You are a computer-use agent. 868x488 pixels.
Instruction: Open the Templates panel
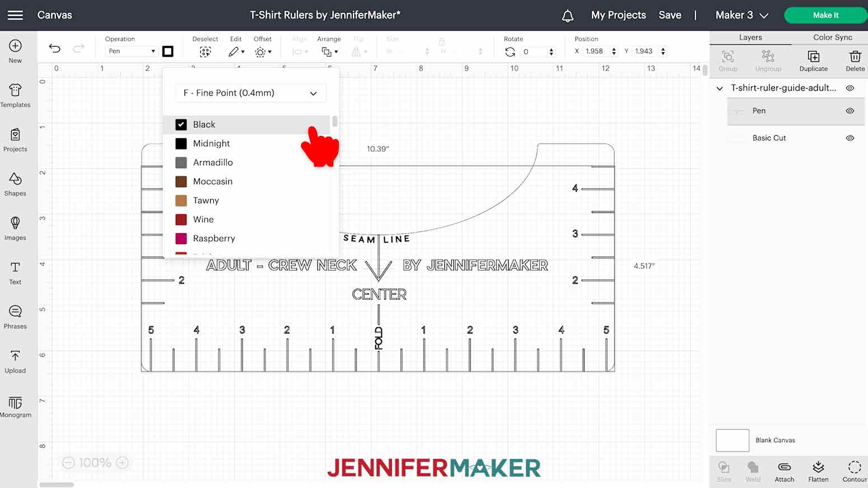point(15,90)
